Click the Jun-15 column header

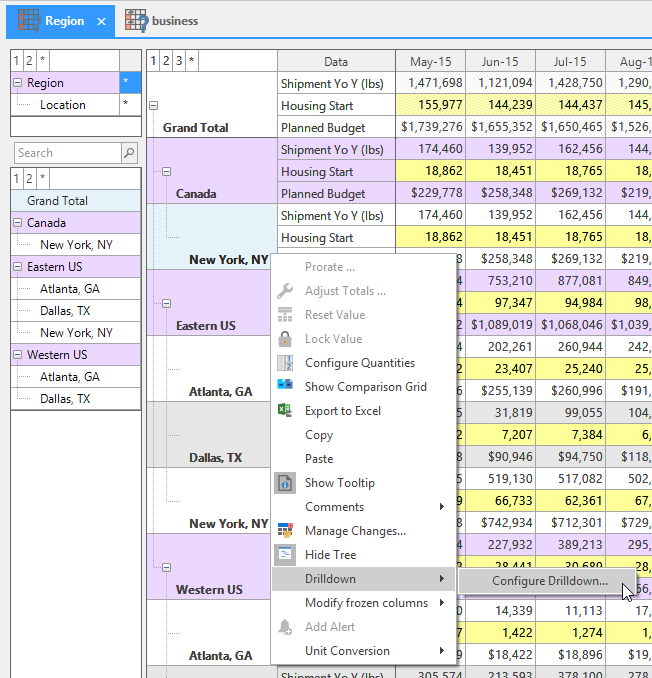[500, 61]
